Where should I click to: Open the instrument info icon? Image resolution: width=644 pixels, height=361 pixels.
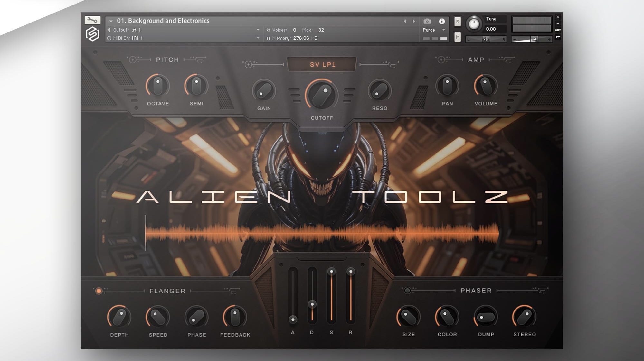point(442,21)
